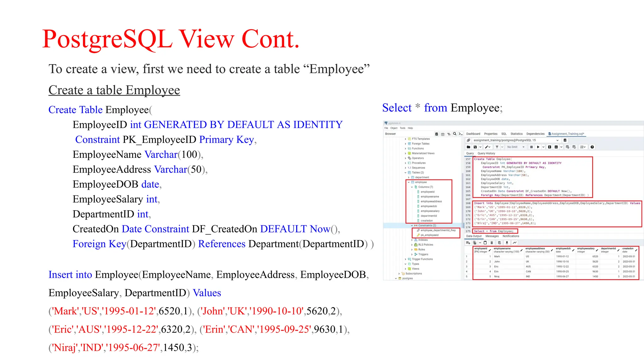Click the Commit transaction icon

568,147
